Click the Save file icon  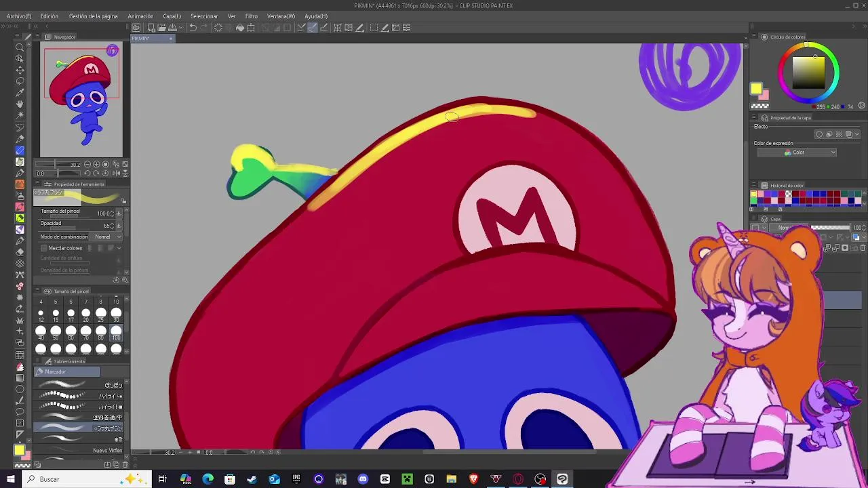pyautogui.click(x=172, y=28)
